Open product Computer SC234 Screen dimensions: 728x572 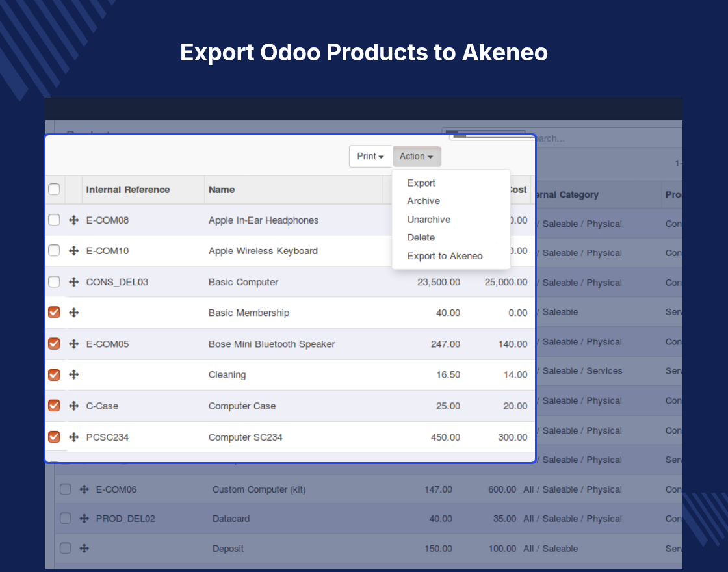coord(245,437)
